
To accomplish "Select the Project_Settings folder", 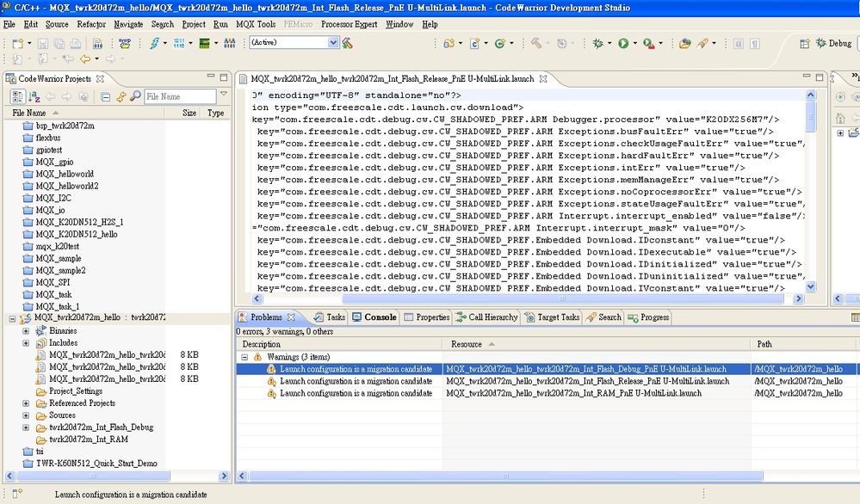I will 76,391.
